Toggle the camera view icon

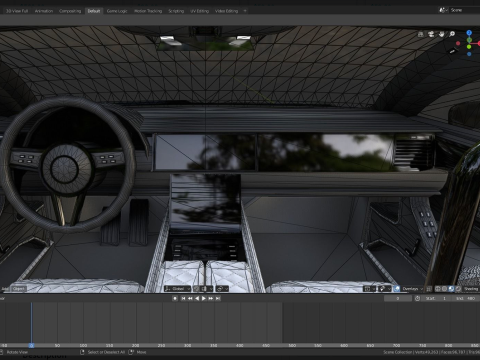tap(431, 34)
